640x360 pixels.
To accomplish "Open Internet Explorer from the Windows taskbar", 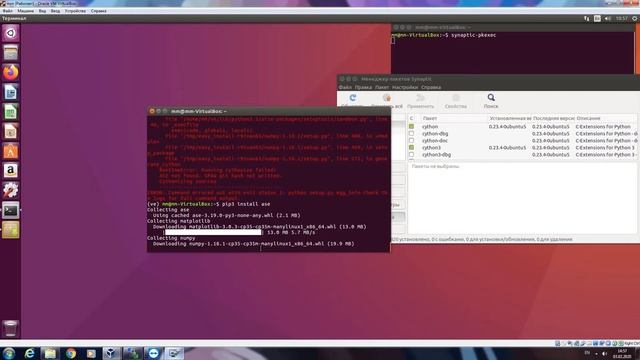I will tap(29, 353).
